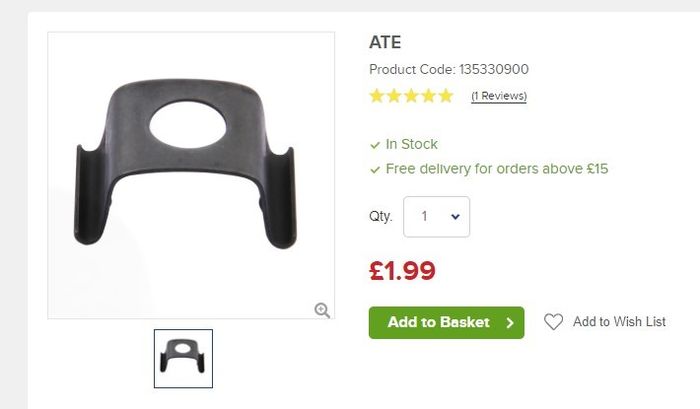Open the Qty quantity dropdown
Viewport: 700px width, 409px height.
437,217
